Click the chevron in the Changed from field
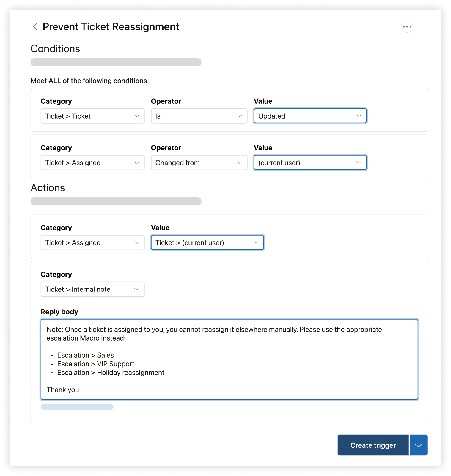 pos(240,163)
